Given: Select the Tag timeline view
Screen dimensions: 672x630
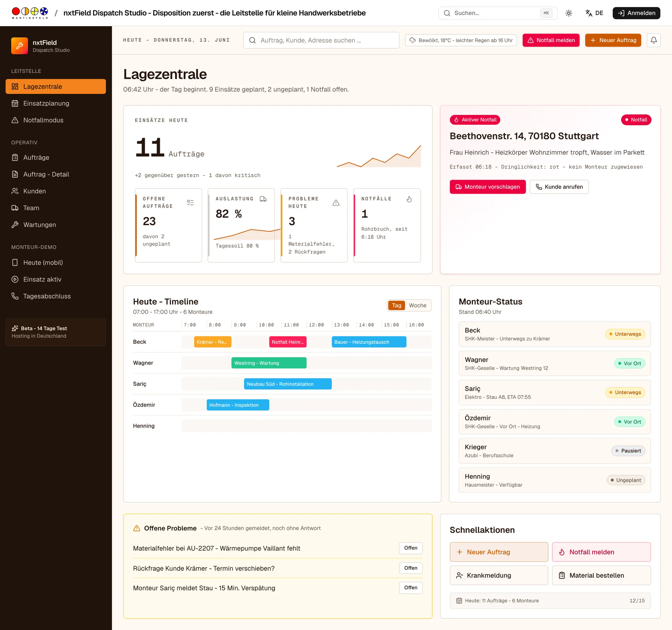Looking at the screenshot, I should 397,305.
